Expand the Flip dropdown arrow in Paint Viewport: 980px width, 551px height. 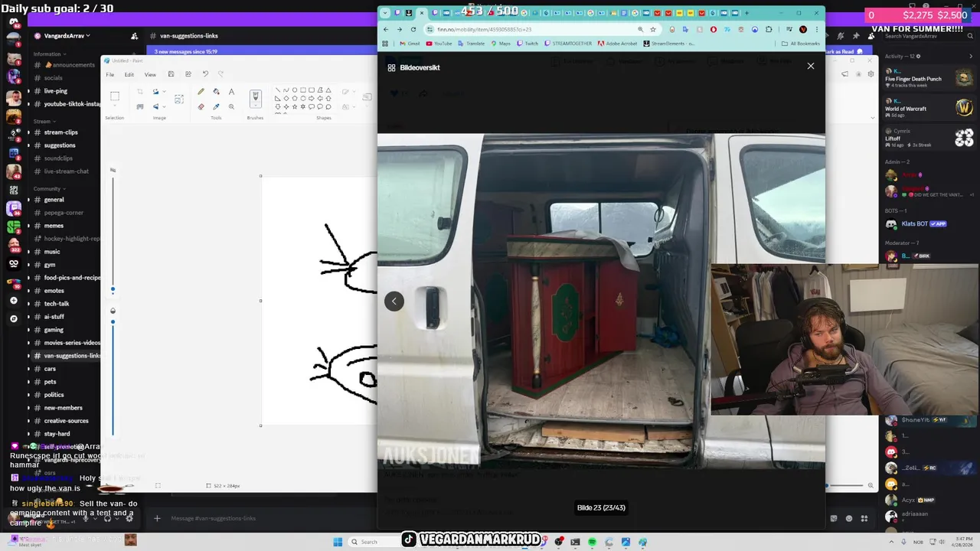click(165, 106)
